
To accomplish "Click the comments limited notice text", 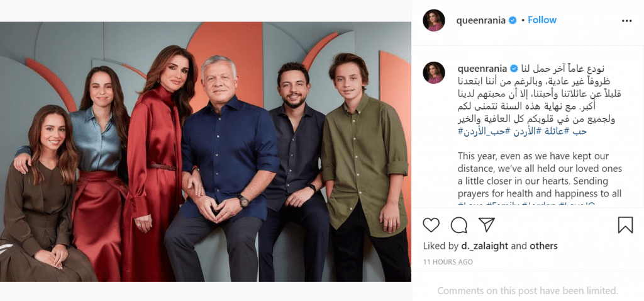I will (x=528, y=291).
